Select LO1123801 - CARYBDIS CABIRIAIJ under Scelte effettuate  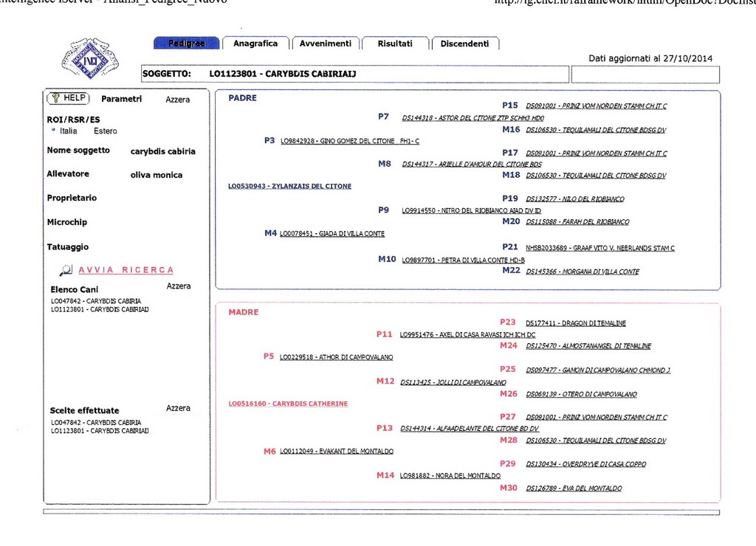click(100, 431)
